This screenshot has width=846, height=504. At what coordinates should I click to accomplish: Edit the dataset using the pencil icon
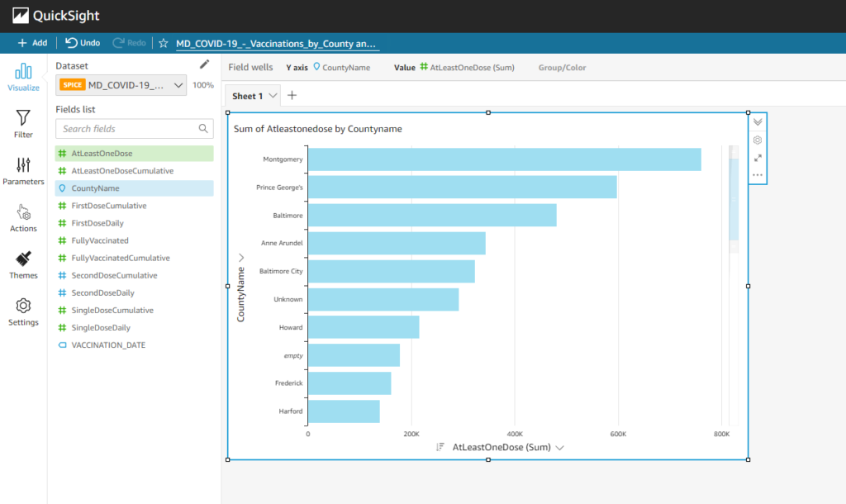204,64
